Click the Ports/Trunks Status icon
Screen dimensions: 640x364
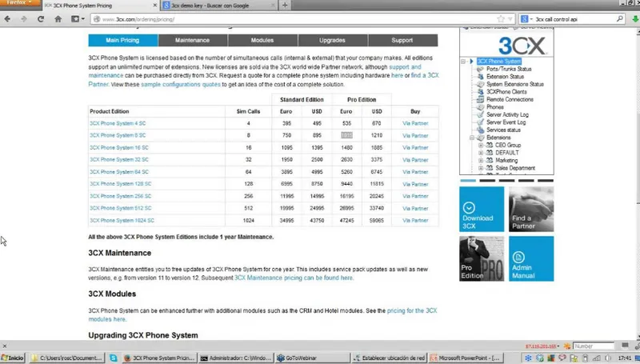pyautogui.click(x=481, y=69)
